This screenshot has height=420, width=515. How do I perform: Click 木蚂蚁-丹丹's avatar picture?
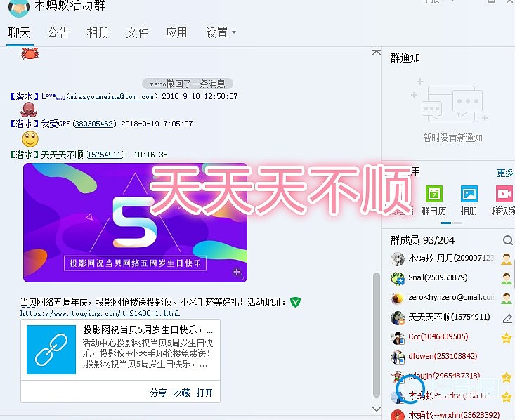coord(398,258)
